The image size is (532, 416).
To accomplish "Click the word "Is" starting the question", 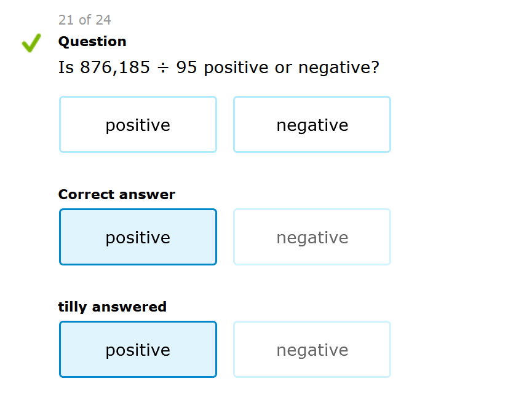I will point(66,68).
